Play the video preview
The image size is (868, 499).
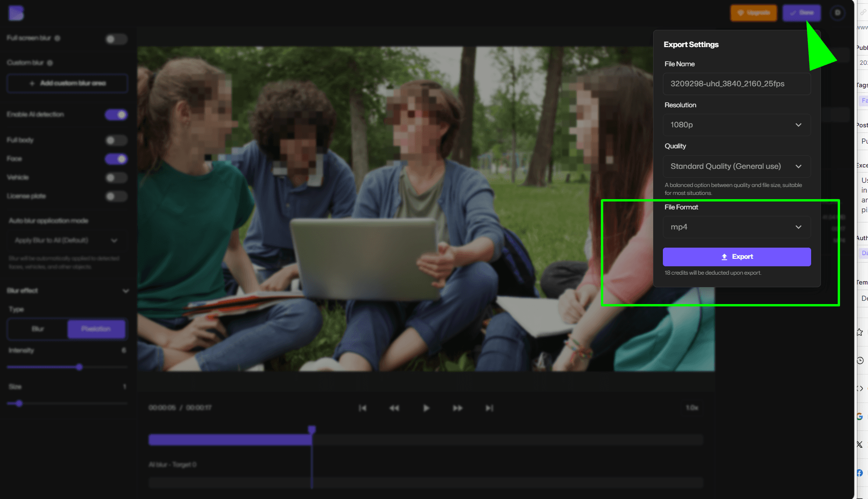point(426,408)
